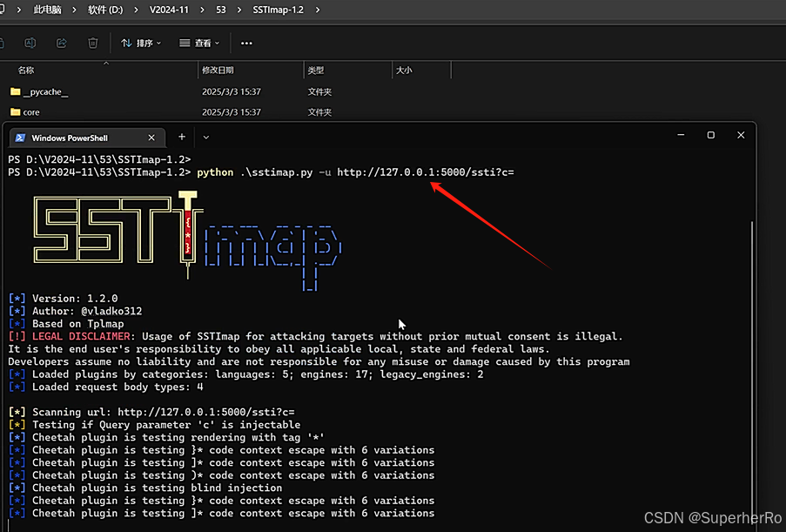Close the Windows PowerShell tab

click(x=151, y=138)
